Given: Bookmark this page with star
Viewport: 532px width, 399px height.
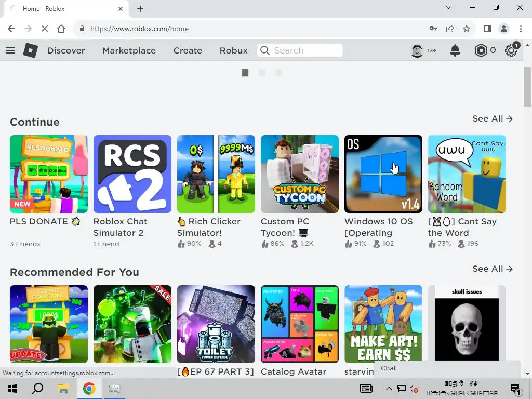Looking at the screenshot, I should pyautogui.click(x=467, y=29).
